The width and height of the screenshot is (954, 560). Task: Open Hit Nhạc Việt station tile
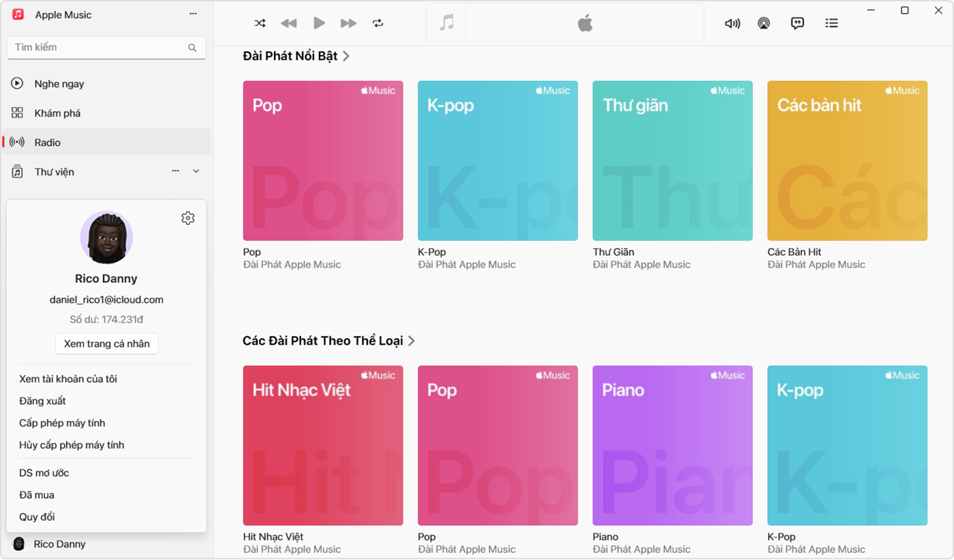click(323, 446)
